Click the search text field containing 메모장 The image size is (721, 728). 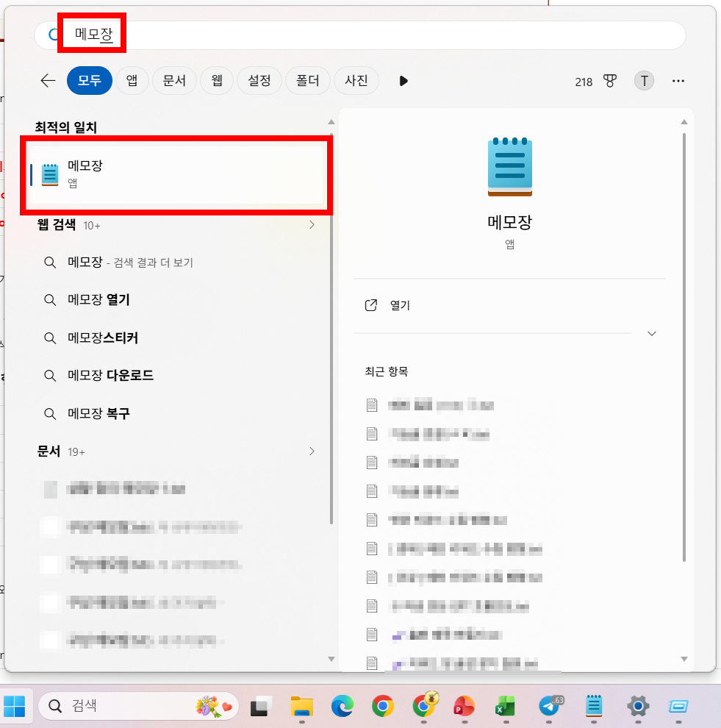(360, 35)
